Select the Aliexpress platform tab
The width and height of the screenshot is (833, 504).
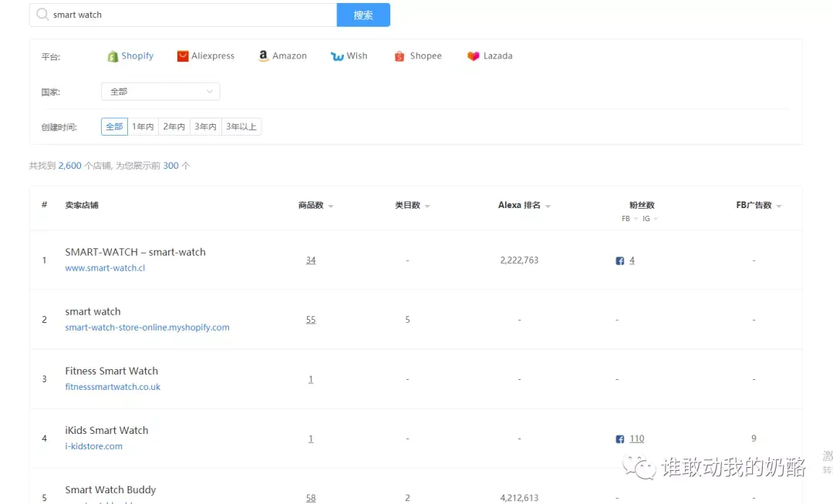pyautogui.click(x=206, y=55)
